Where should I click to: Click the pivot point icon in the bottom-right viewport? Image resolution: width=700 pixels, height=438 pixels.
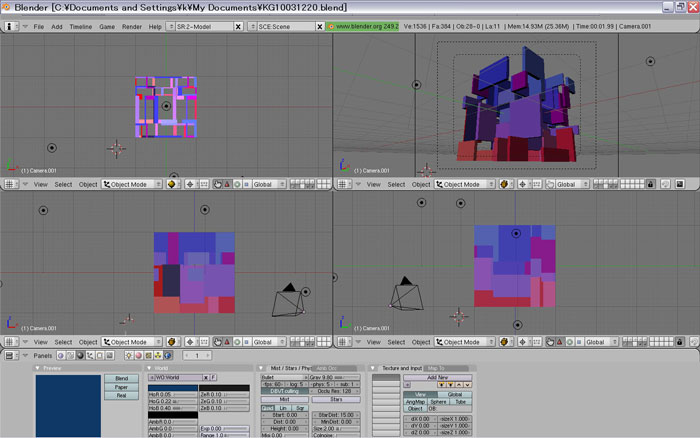tap(523, 342)
